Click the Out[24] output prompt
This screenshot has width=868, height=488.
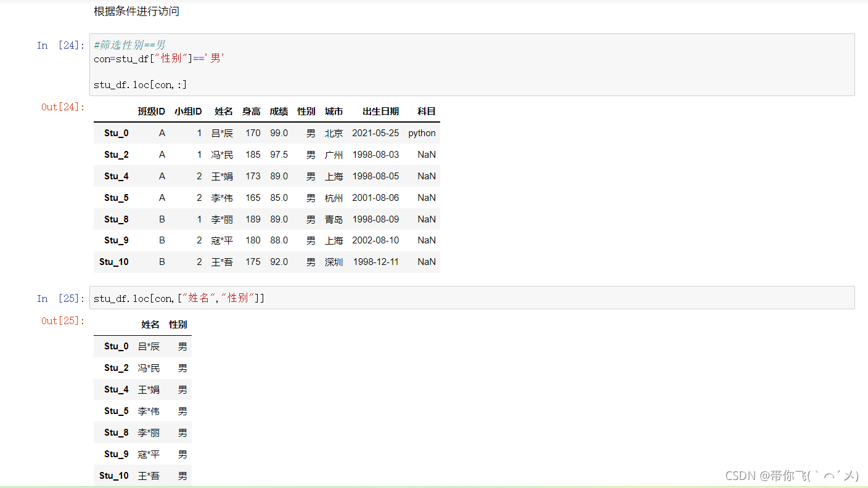pos(63,107)
